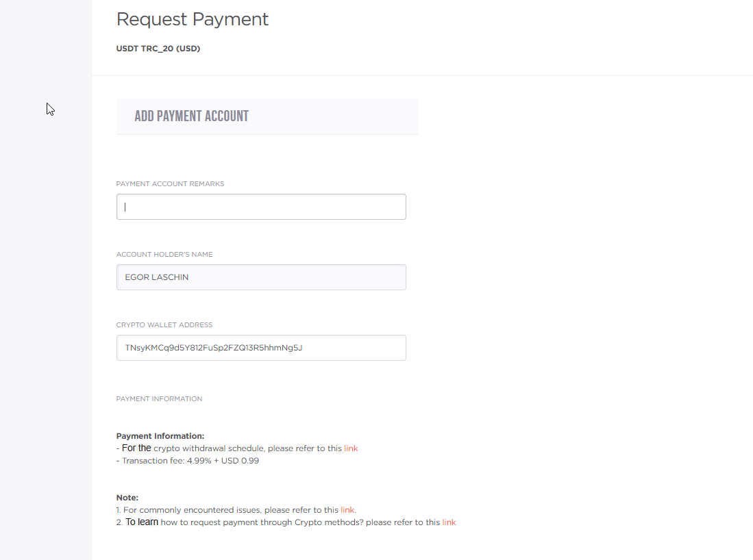Screen dimensions: 753x560
Task: Open the Crypto payment request guide link
Action: [449, 522]
